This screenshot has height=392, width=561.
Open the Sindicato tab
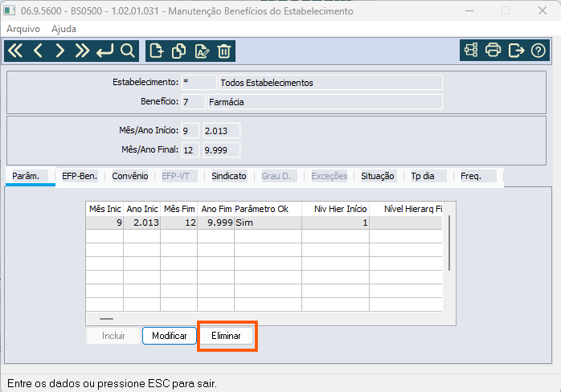click(x=228, y=176)
